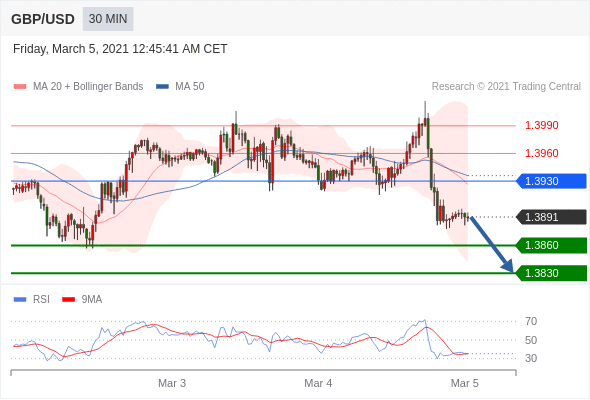Click the Mar 5 date axis label

click(465, 383)
